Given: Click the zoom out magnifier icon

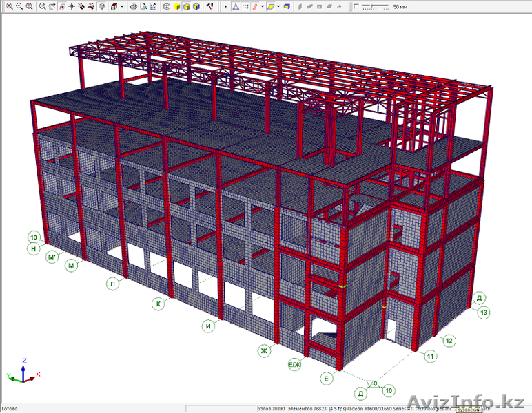Looking at the screenshot, I should [x=19, y=6].
